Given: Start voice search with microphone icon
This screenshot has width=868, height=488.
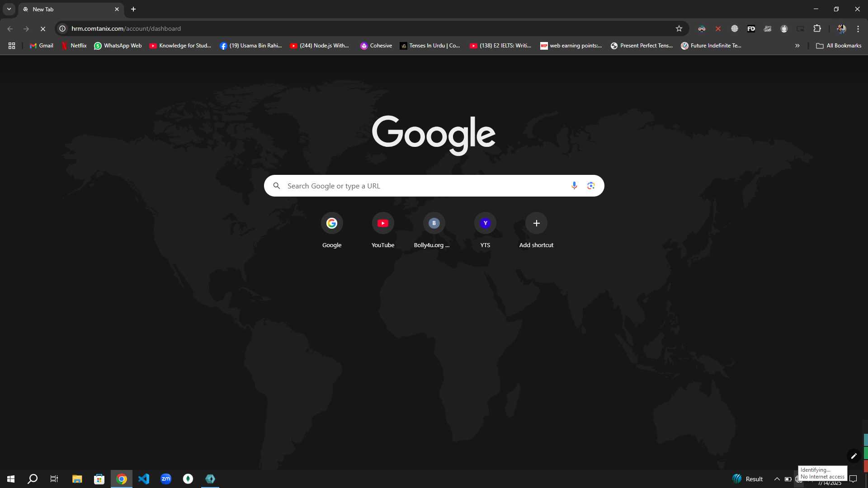Looking at the screenshot, I should tap(574, 186).
